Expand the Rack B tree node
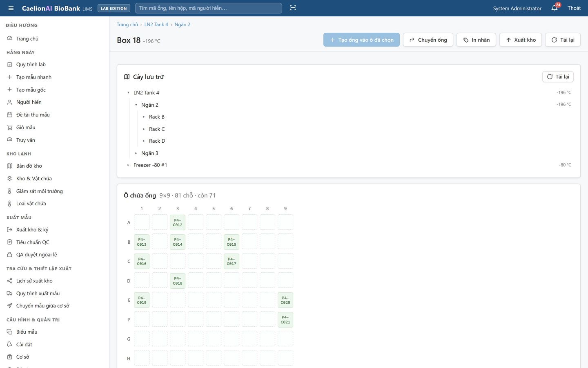Viewport: 588px width, 368px height. click(144, 117)
